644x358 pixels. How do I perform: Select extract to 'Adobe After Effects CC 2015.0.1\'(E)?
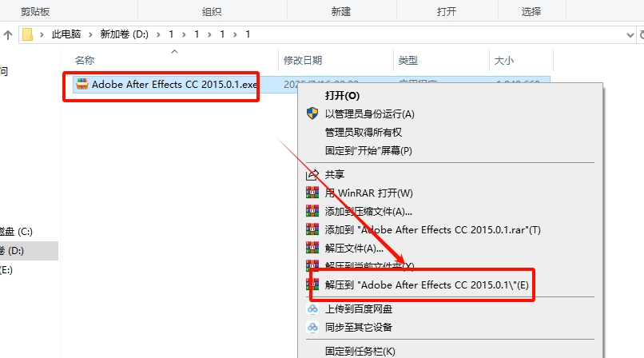tap(427, 285)
